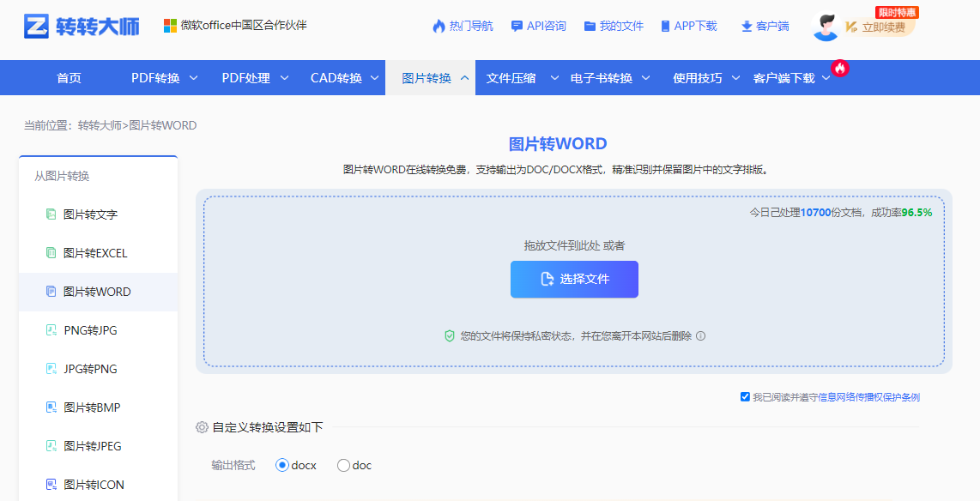Open the PDF转换 menu

pyautogui.click(x=155, y=78)
